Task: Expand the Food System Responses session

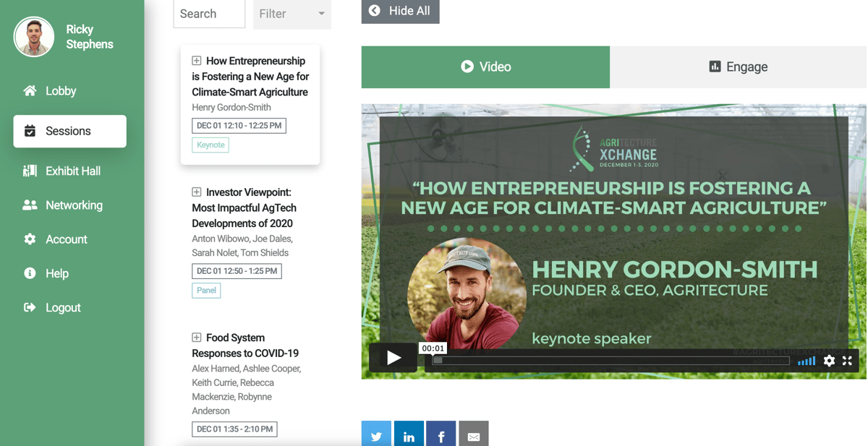Action: tap(196, 338)
